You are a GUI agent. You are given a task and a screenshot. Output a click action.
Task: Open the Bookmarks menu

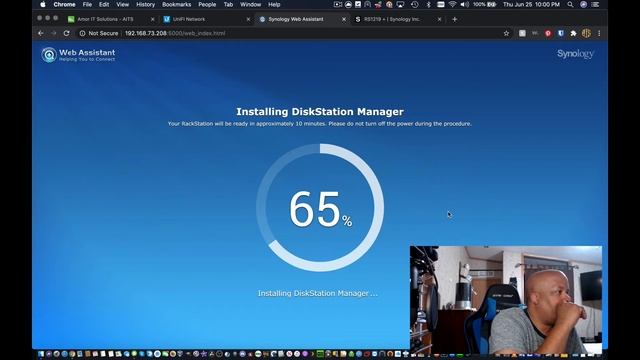point(176,4)
